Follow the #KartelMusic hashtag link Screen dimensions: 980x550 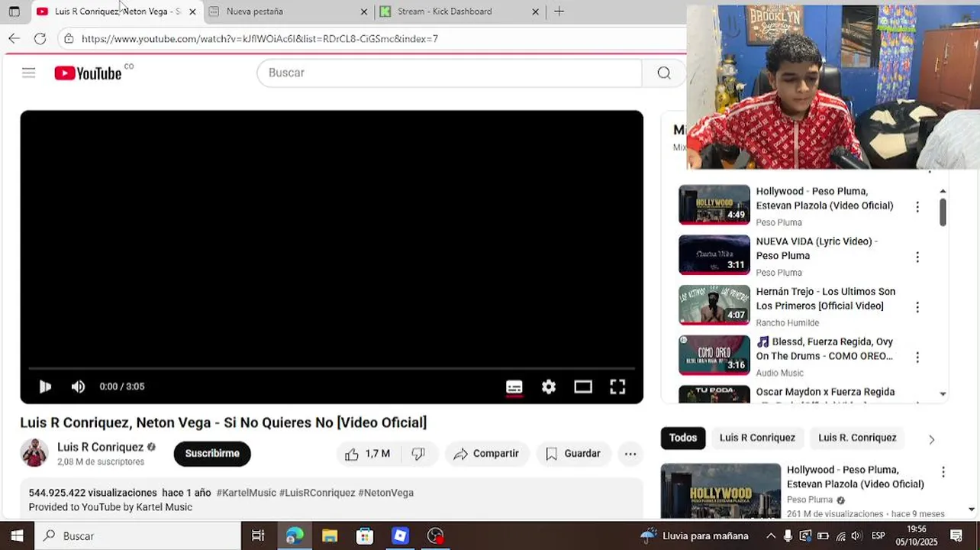pyautogui.click(x=246, y=493)
